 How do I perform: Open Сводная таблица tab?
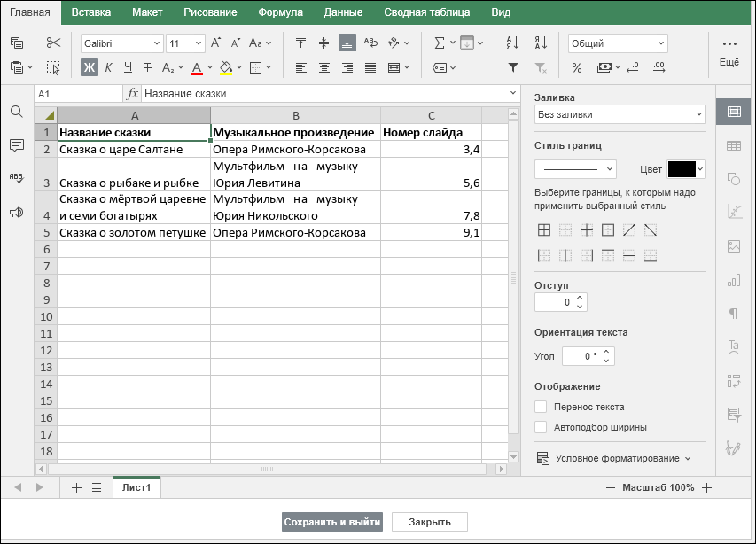click(x=426, y=12)
